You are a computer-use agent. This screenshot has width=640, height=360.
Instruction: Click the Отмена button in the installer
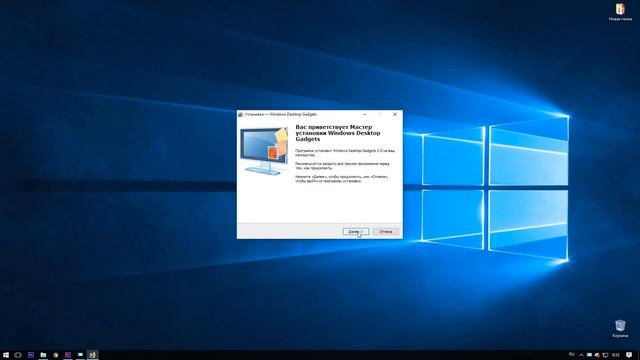pos(385,231)
